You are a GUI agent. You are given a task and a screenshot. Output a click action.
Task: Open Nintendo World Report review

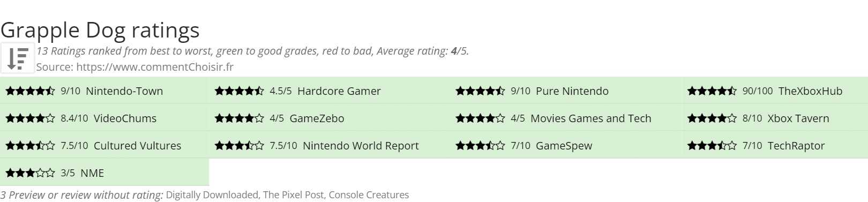(361, 146)
